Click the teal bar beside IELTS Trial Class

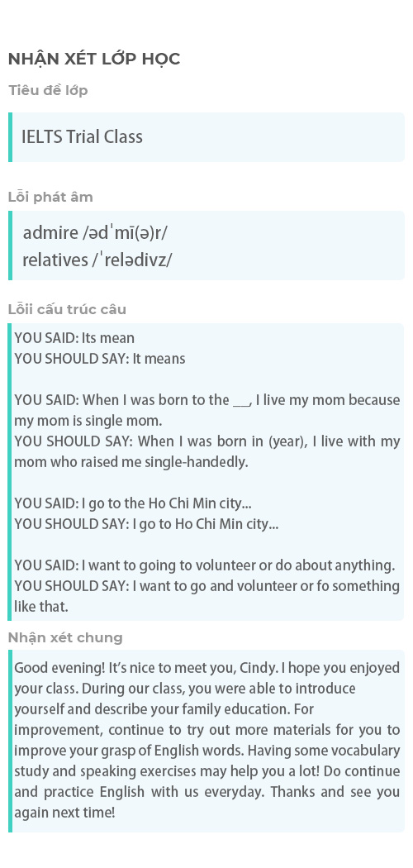(10, 137)
